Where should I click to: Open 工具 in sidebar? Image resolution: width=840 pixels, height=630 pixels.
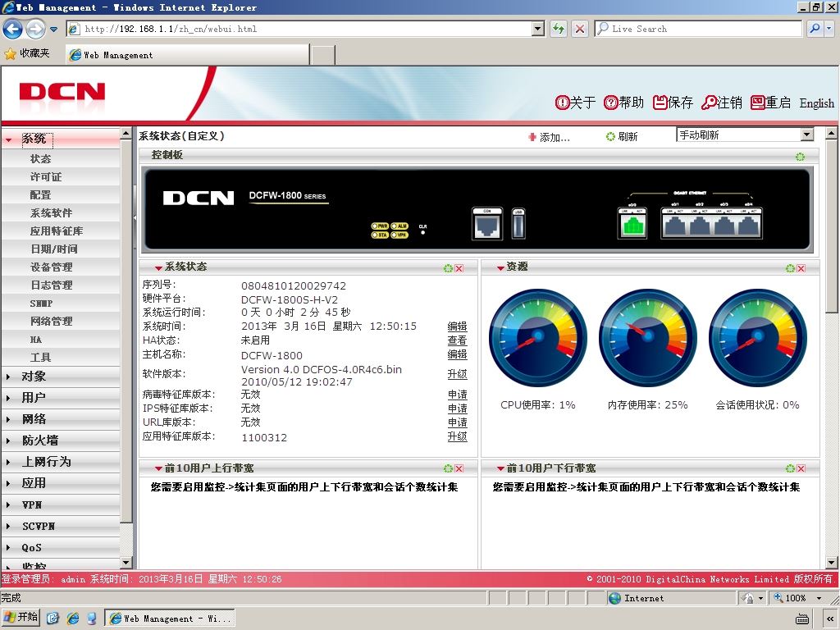[x=41, y=358]
